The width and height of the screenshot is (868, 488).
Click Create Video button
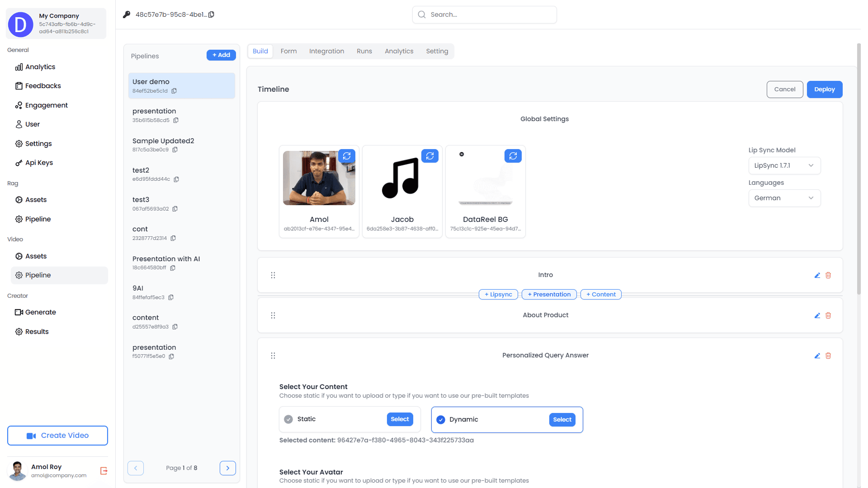57,436
